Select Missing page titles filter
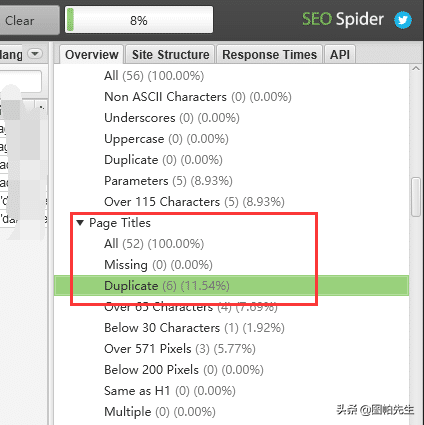 (158, 265)
